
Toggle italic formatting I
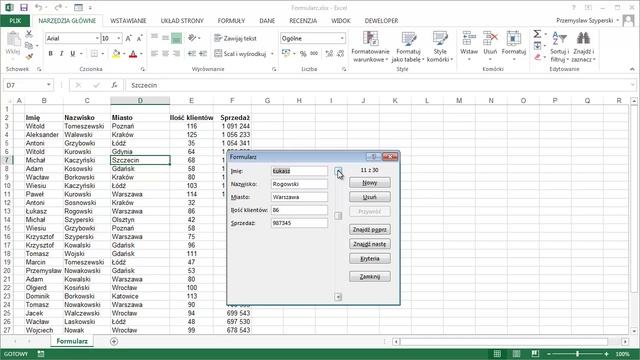click(x=62, y=53)
